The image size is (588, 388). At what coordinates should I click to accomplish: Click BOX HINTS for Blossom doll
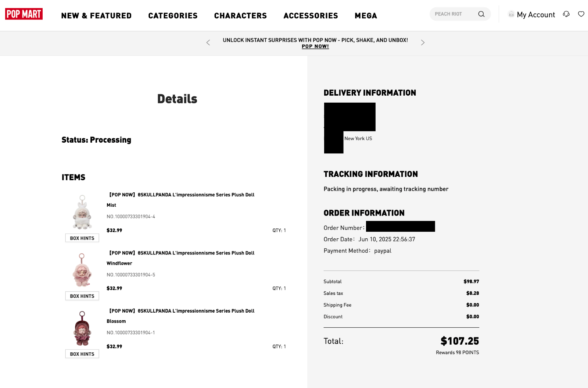point(82,354)
